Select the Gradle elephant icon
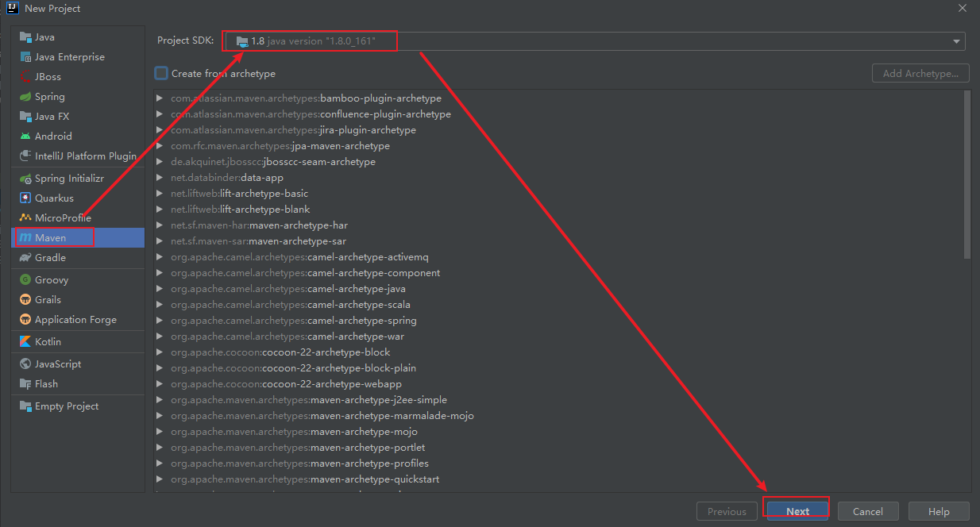Viewport: 980px width, 527px height. pyautogui.click(x=25, y=258)
